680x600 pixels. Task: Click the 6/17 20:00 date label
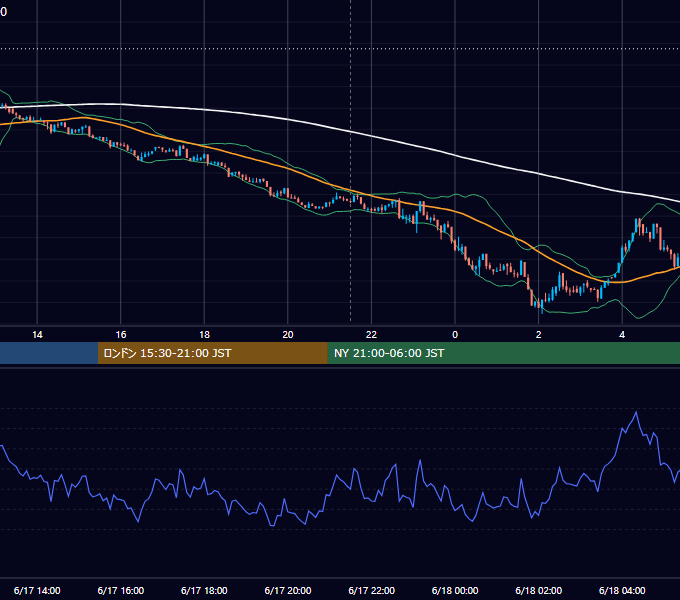click(288, 590)
